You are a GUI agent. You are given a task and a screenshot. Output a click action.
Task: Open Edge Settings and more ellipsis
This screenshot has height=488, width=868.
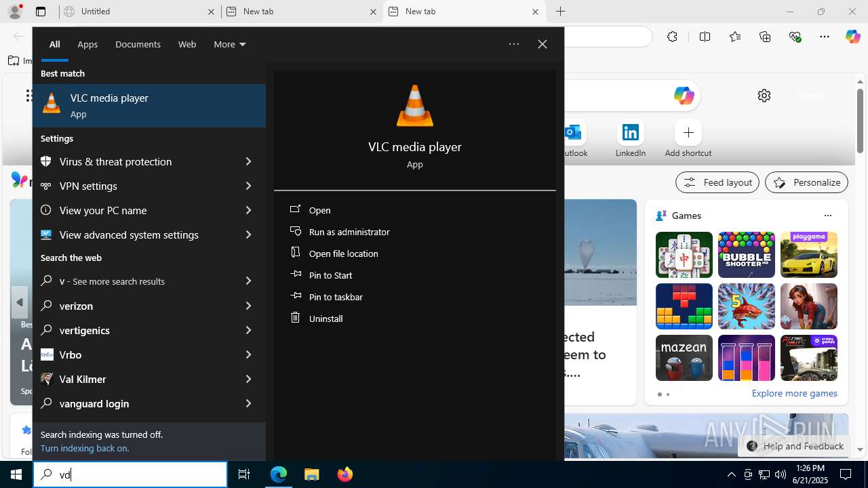click(x=825, y=37)
